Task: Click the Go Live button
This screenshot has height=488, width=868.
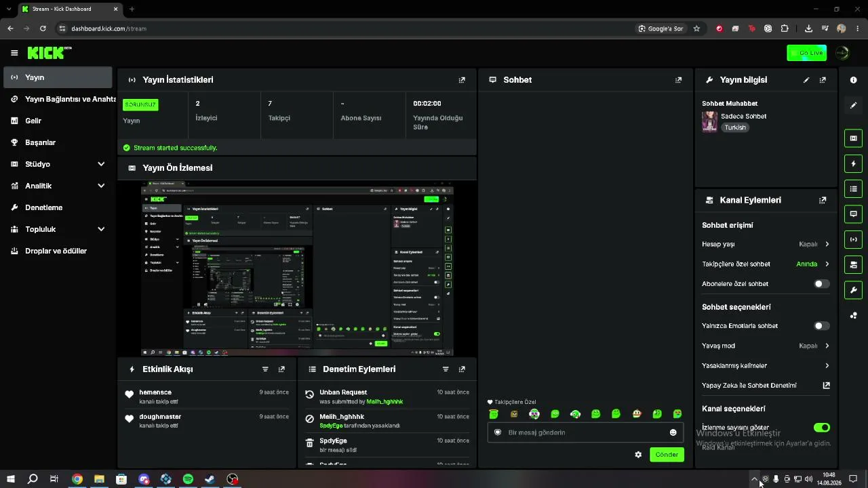Action: point(806,53)
